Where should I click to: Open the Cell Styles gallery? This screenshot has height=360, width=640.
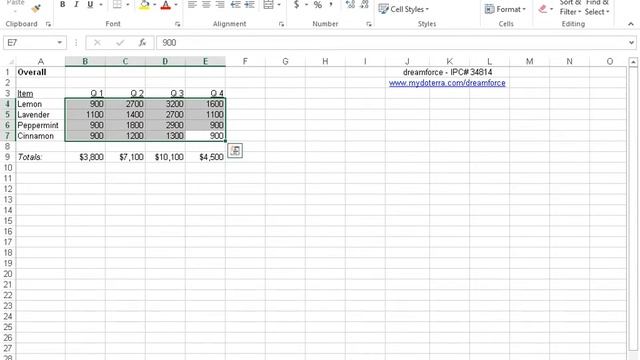pyautogui.click(x=403, y=9)
